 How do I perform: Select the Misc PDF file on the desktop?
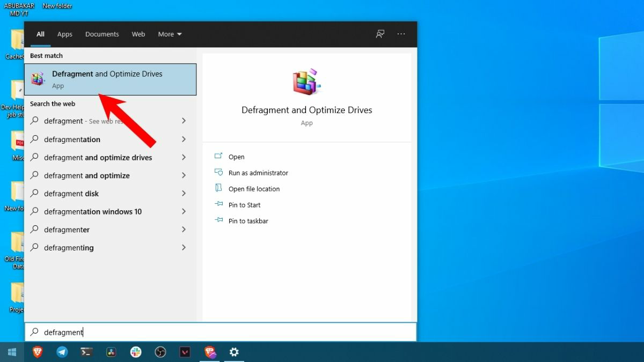point(18,145)
